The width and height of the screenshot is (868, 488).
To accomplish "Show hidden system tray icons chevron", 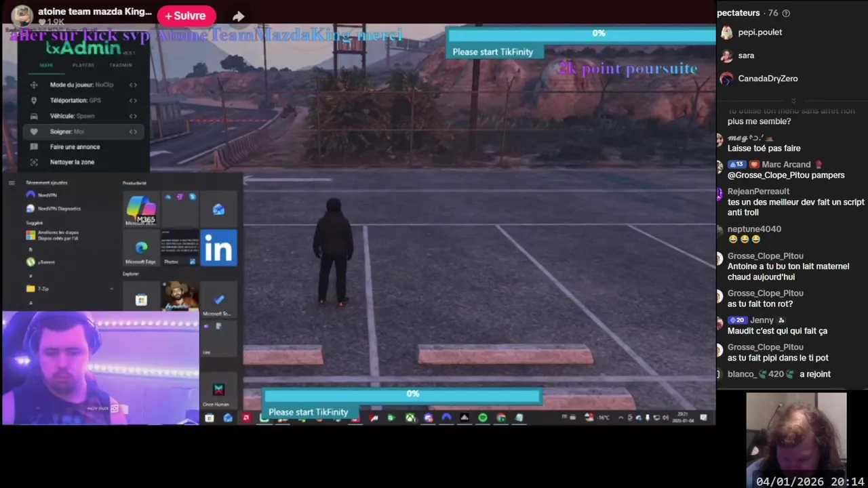I will (620, 418).
